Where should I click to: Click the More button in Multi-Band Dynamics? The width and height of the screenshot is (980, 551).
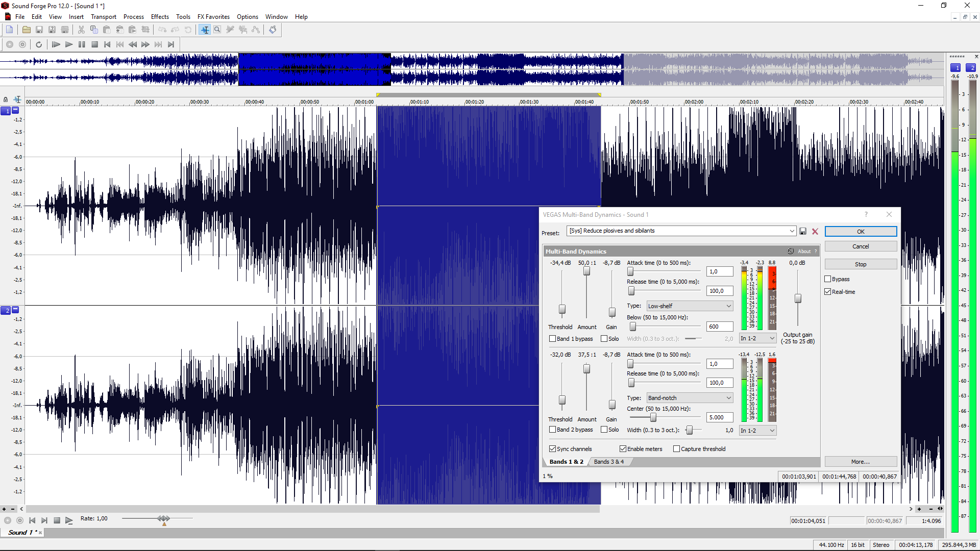click(x=860, y=462)
